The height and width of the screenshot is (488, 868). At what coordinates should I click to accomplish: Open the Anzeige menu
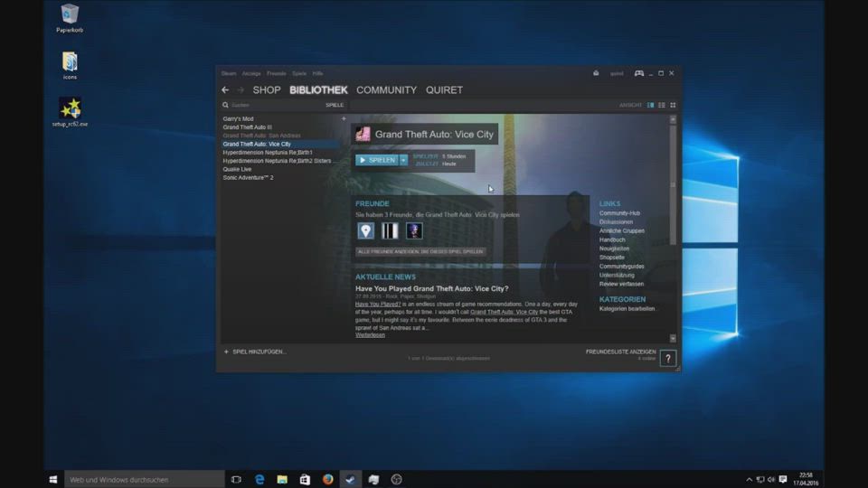click(x=251, y=73)
